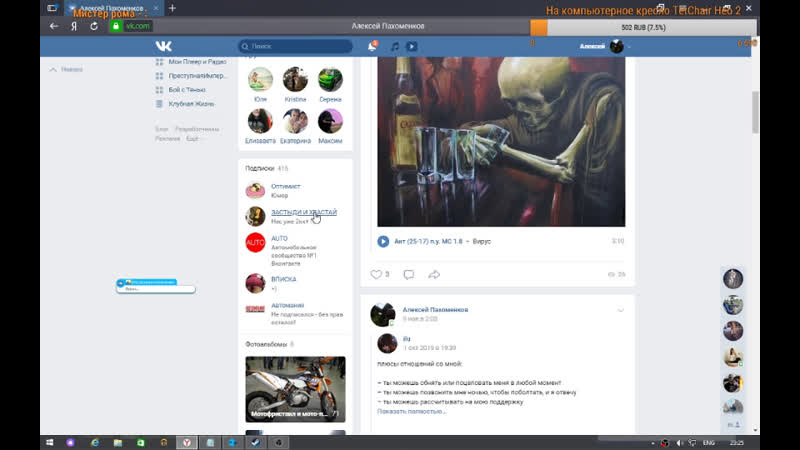Open the Блог footer link
This screenshot has height=450, width=800.
pyautogui.click(x=161, y=129)
